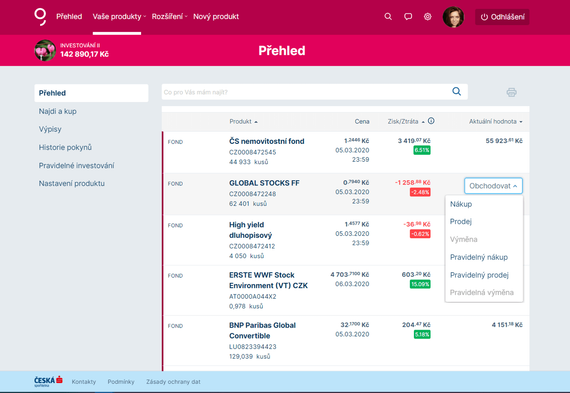
Task: Open Najdi a kup in sidebar
Action: coord(57,111)
